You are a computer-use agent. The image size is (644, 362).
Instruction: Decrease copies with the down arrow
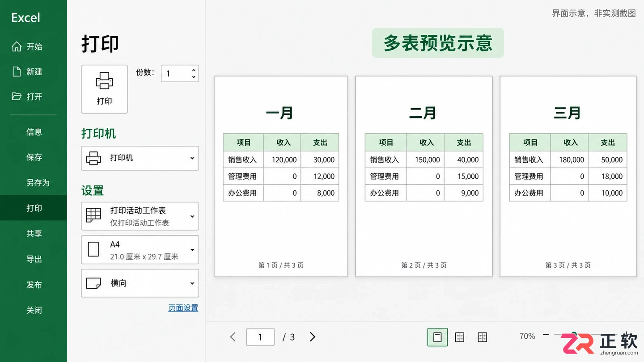pyautogui.click(x=194, y=77)
